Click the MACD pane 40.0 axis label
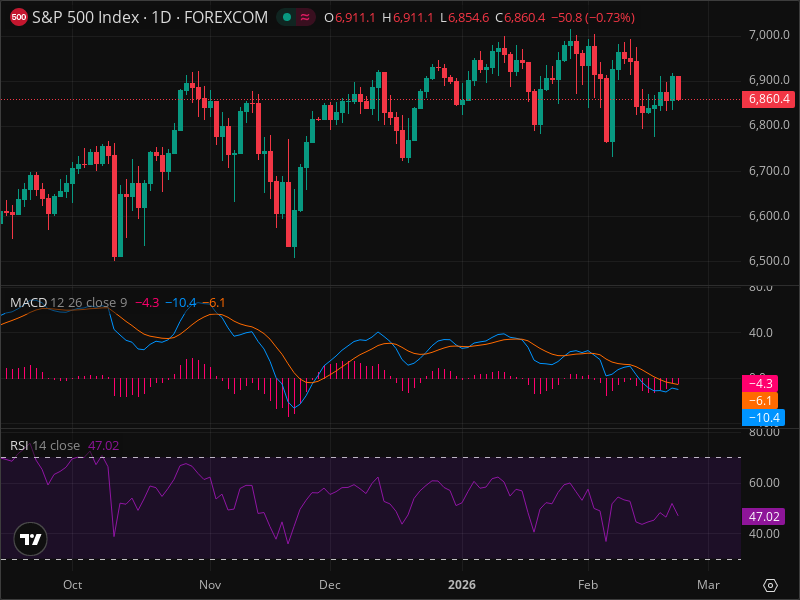This screenshot has height=600, width=800. (x=760, y=333)
